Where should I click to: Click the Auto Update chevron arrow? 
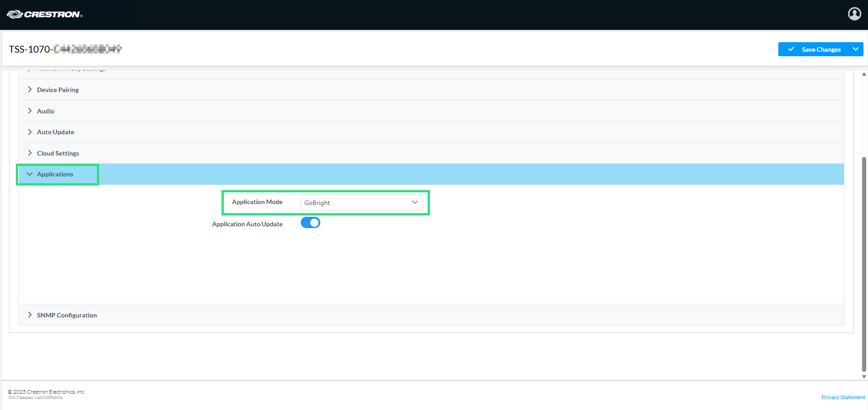29,132
